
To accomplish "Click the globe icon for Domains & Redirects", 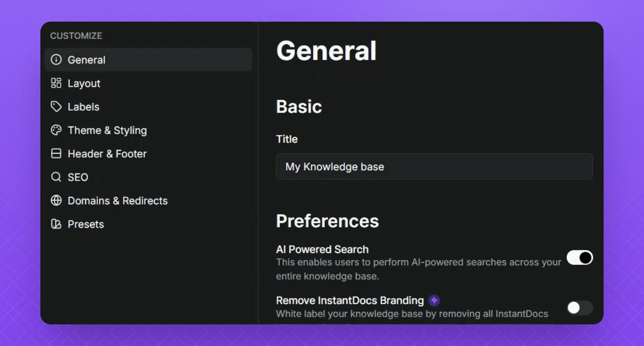I will pyautogui.click(x=56, y=201).
